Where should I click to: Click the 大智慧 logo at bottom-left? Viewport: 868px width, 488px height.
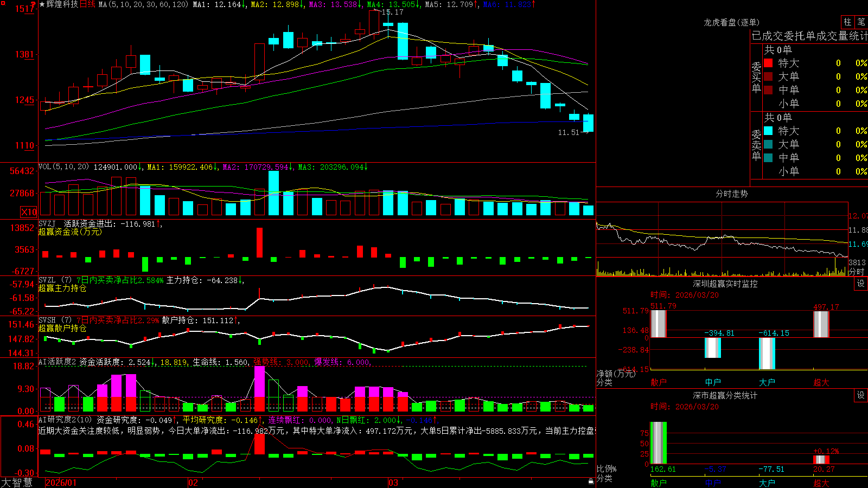pyautogui.click(x=17, y=482)
